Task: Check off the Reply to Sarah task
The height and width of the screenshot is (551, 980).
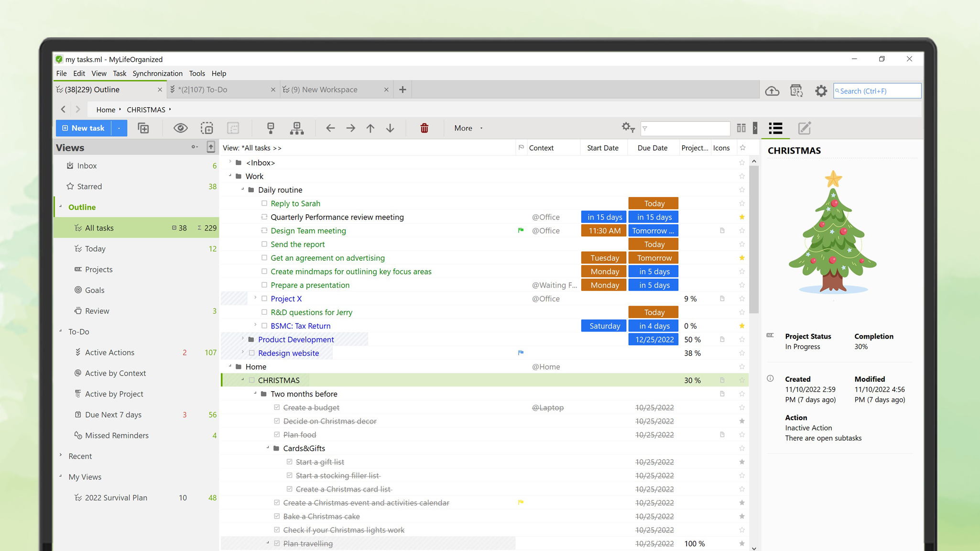Action: click(x=264, y=203)
